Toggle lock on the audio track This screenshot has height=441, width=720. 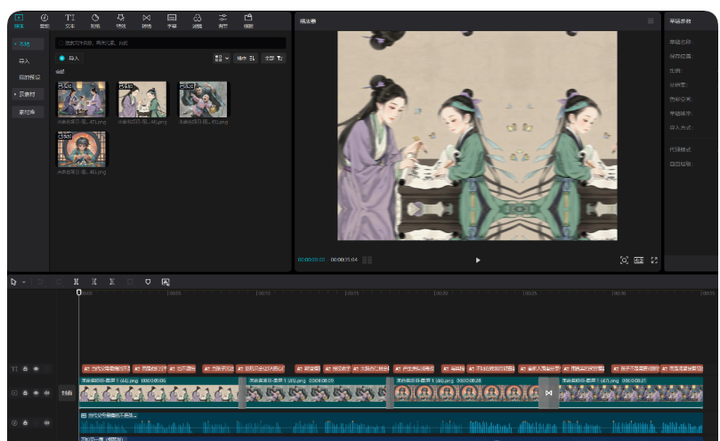(x=25, y=423)
